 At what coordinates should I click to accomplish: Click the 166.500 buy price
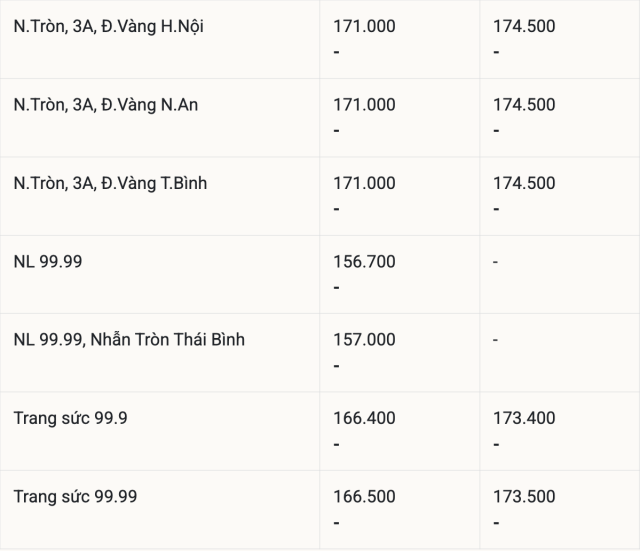[364, 497]
